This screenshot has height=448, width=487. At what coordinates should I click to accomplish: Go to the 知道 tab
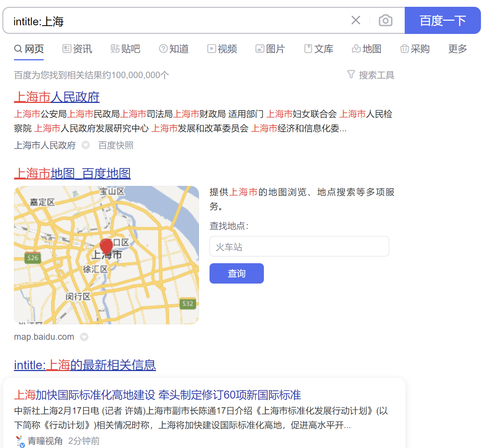174,49
